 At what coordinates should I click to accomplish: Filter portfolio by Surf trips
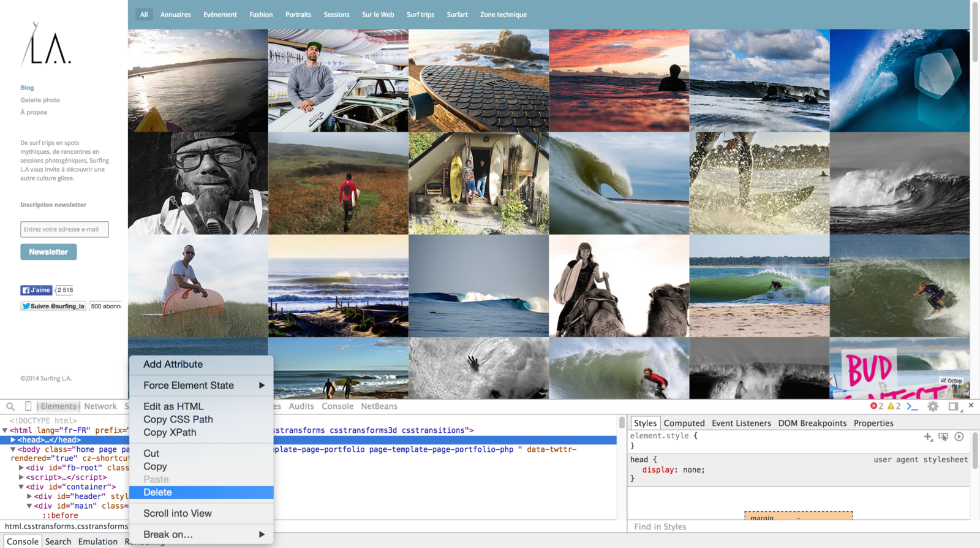pos(420,15)
